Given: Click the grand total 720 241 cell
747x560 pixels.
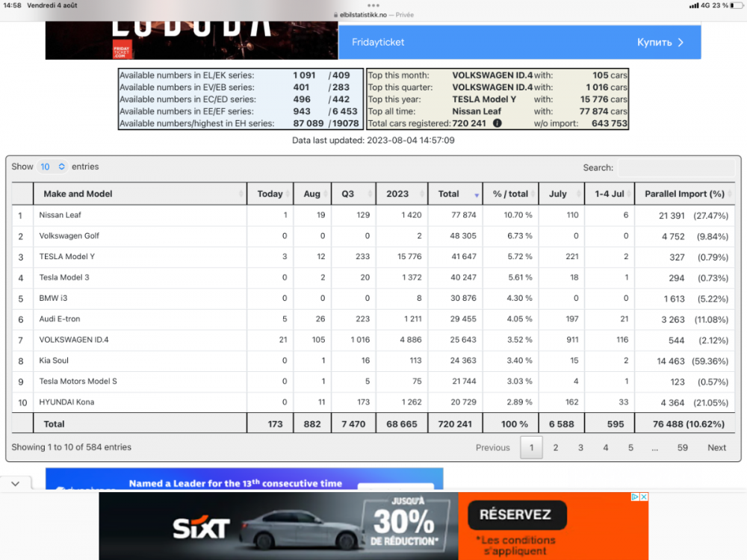Looking at the screenshot, I should pyautogui.click(x=454, y=424).
